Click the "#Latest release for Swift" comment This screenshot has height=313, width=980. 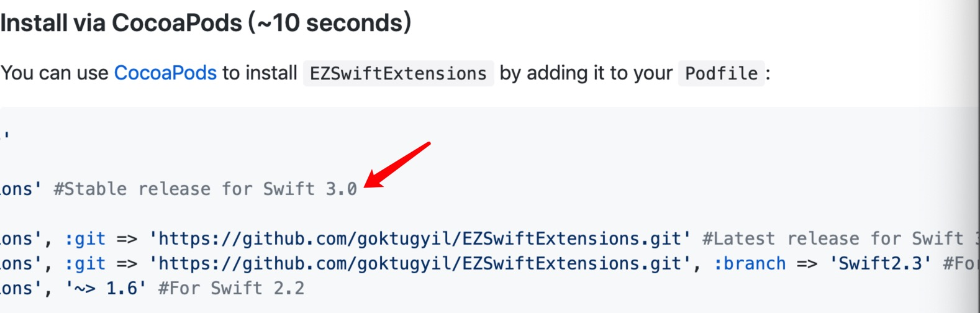(x=832, y=238)
